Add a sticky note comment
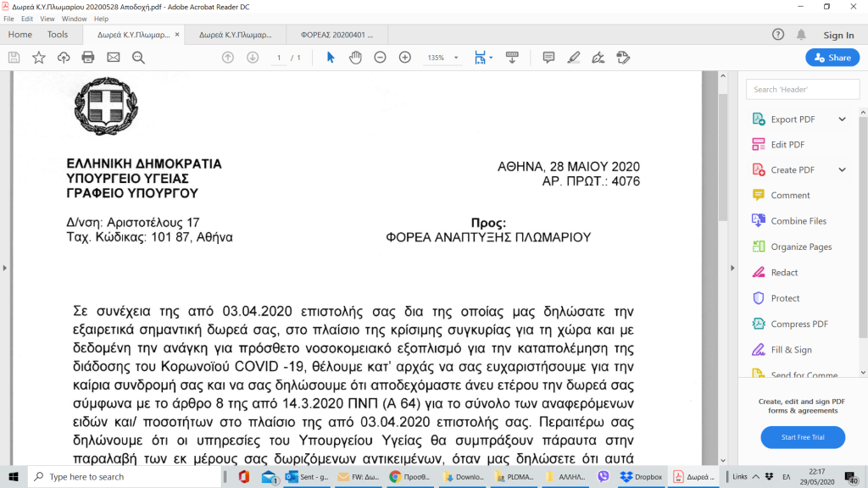Screen dimensions: 868x488 pos(548,58)
